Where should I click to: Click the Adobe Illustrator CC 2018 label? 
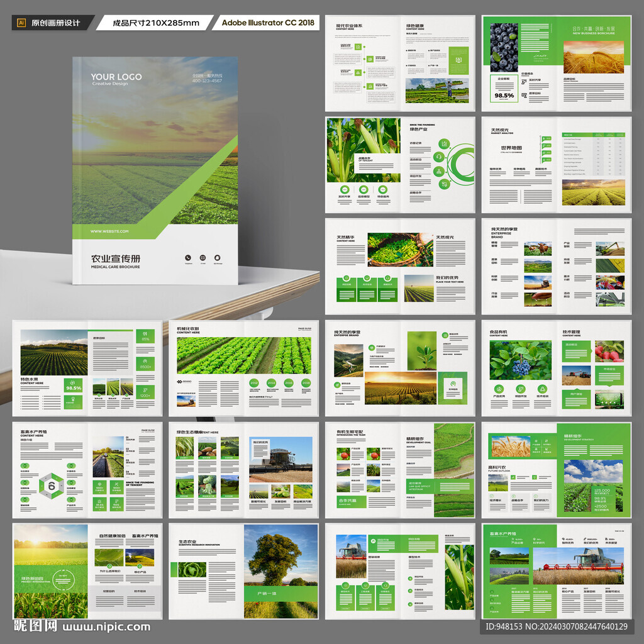coord(268,23)
